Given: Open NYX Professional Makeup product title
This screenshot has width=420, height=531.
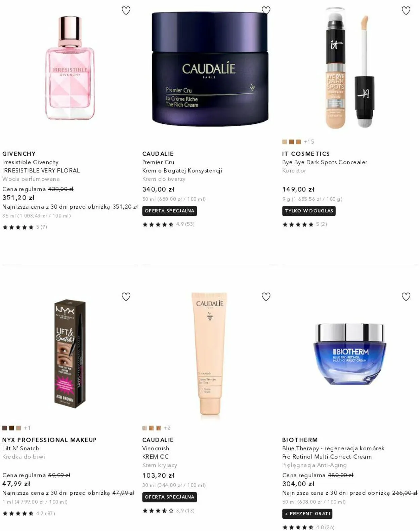Looking at the screenshot, I should [x=49, y=440].
